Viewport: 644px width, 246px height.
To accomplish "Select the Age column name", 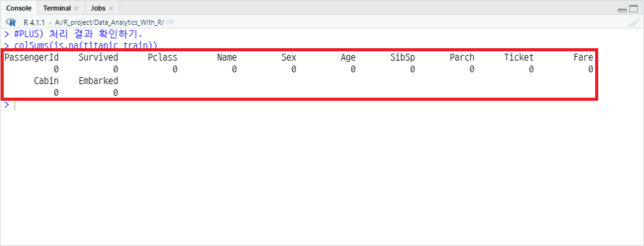I will click(x=348, y=58).
